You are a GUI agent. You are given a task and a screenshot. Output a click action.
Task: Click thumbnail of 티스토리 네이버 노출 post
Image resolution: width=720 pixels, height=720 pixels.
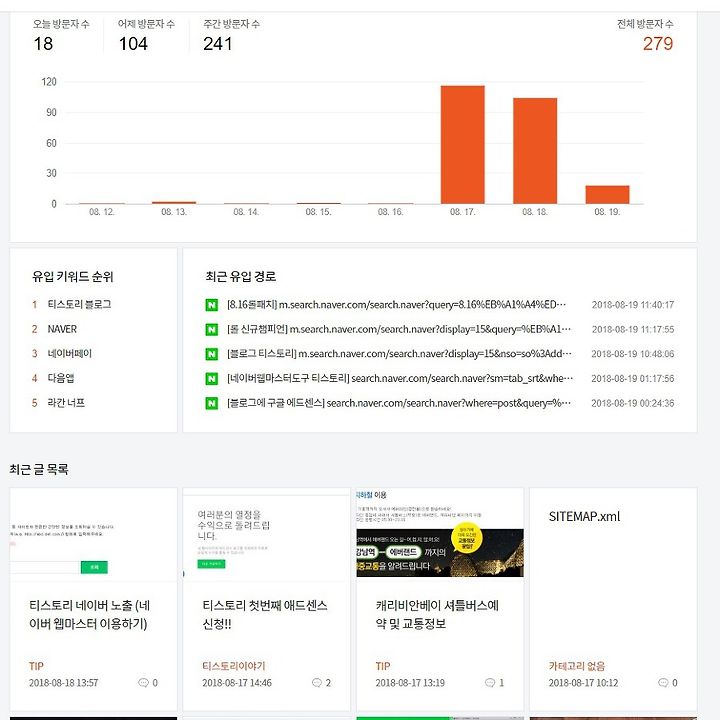pos(93,534)
